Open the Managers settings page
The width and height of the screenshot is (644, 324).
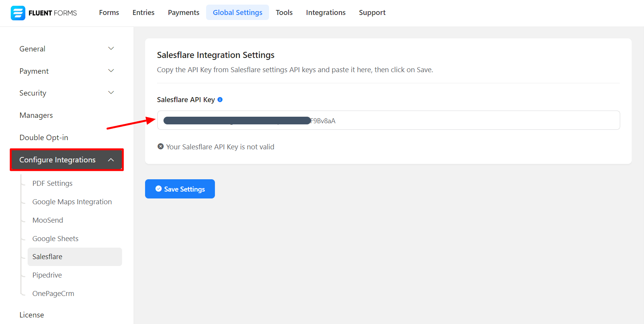36,116
